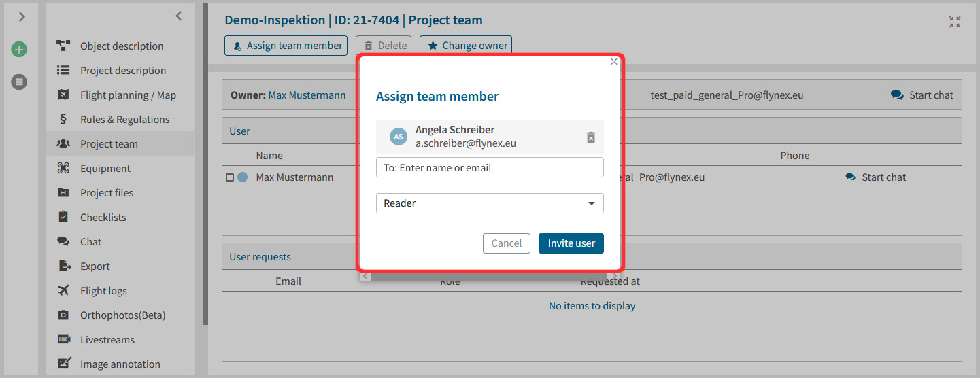Open the gray list icon in left rail
980x378 pixels.
click(x=19, y=82)
